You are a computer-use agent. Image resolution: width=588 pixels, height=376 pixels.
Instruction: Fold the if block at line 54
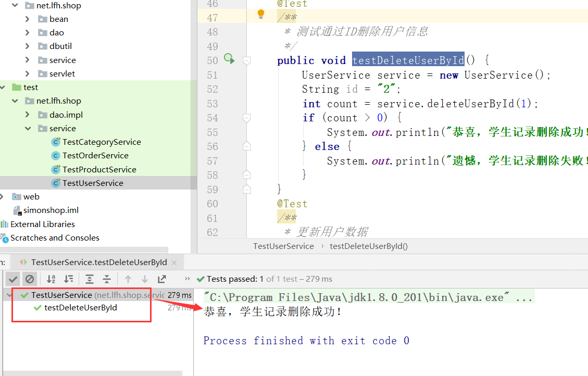tap(247, 118)
